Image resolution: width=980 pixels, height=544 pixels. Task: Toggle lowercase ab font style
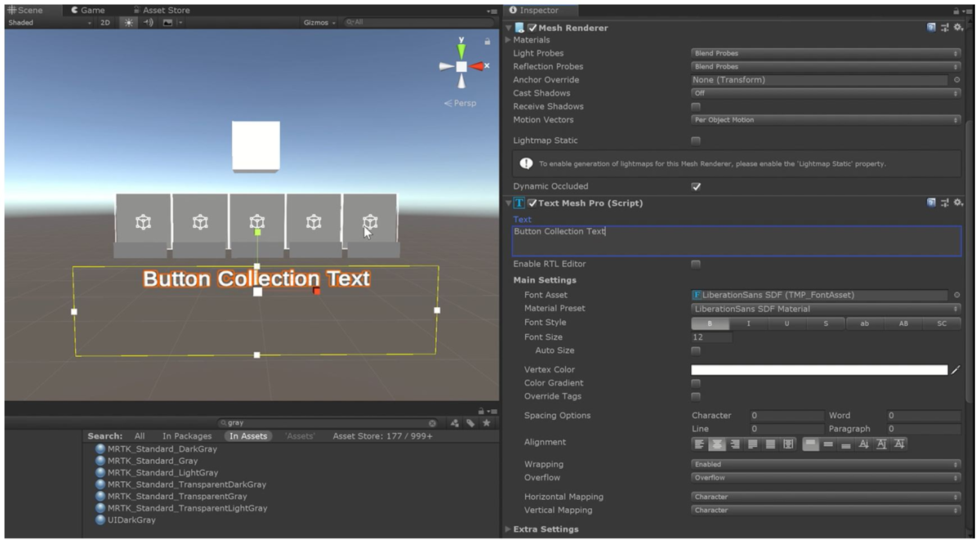pyautogui.click(x=865, y=323)
